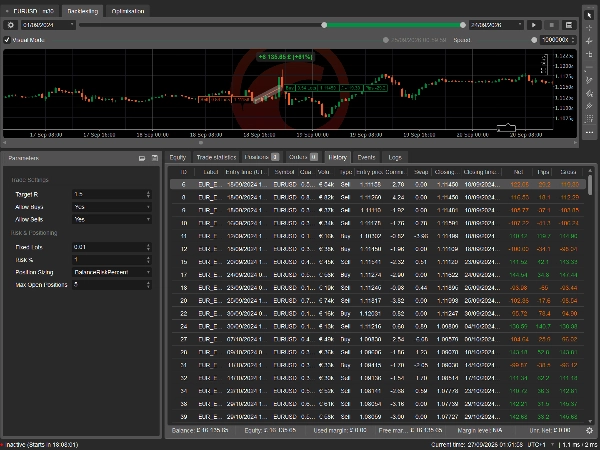
Task: Click the chart horizontal scrollbar thumb
Action: tap(201, 143)
